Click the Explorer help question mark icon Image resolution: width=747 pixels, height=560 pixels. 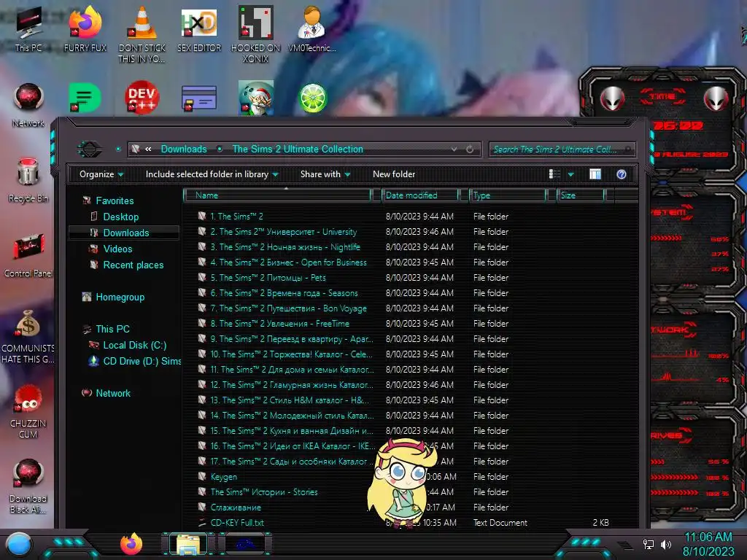coord(622,174)
